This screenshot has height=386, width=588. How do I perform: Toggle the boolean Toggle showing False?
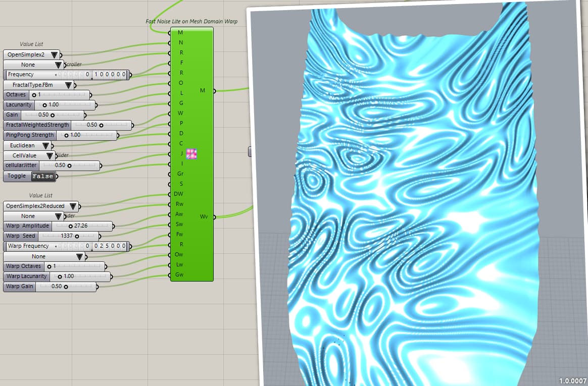[x=42, y=176]
